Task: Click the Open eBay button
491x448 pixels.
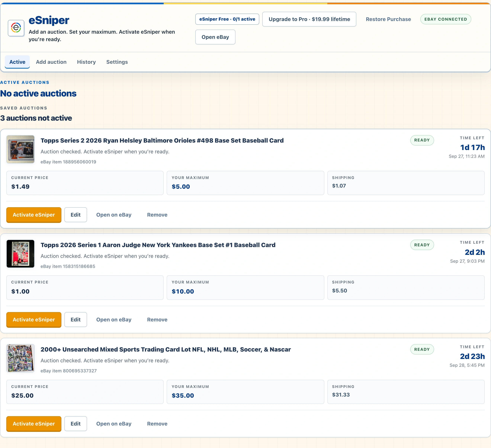Action: pos(215,37)
